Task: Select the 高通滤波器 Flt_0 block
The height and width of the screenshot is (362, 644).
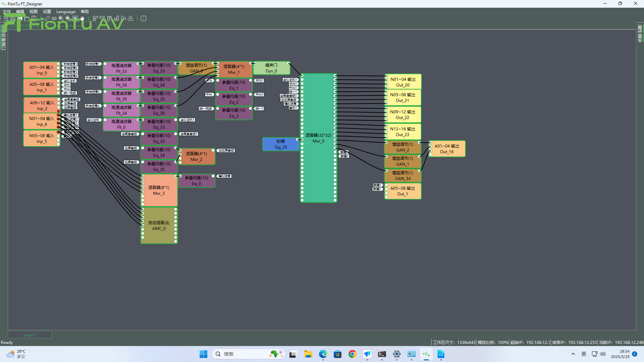Action: pos(121,124)
